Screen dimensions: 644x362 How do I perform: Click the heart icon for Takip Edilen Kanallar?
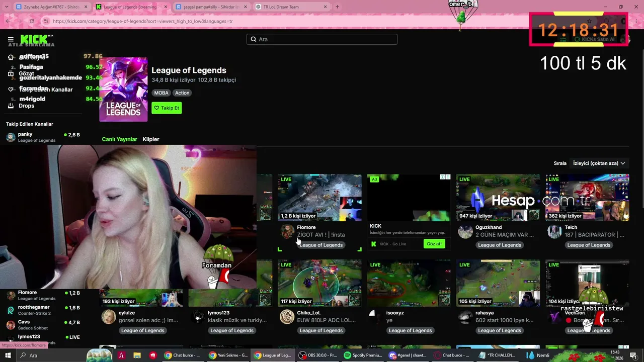[x=11, y=89]
